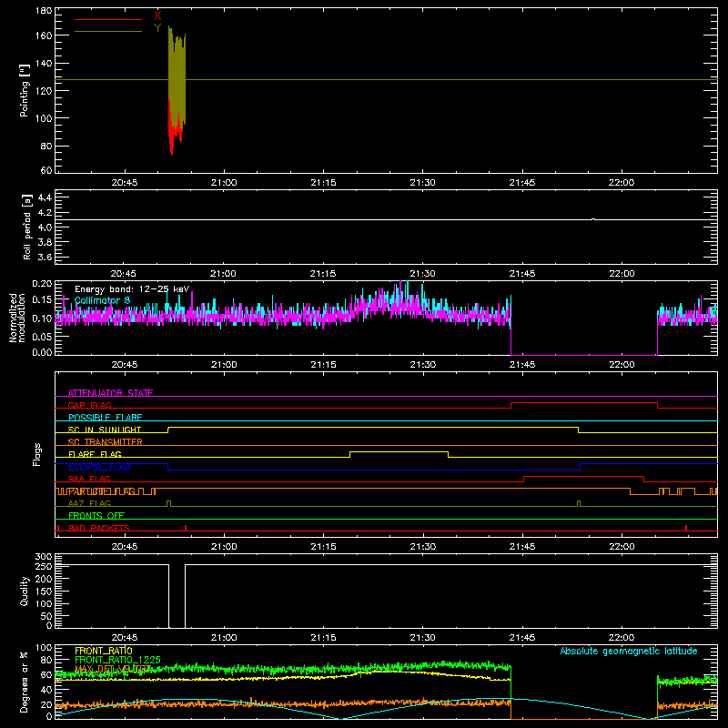Image resolution: width=728 pixels, height=728 pixels.
Task: Click the 150 tick on Quality axis
Action: pyautogui.click(x=44, y=591)
